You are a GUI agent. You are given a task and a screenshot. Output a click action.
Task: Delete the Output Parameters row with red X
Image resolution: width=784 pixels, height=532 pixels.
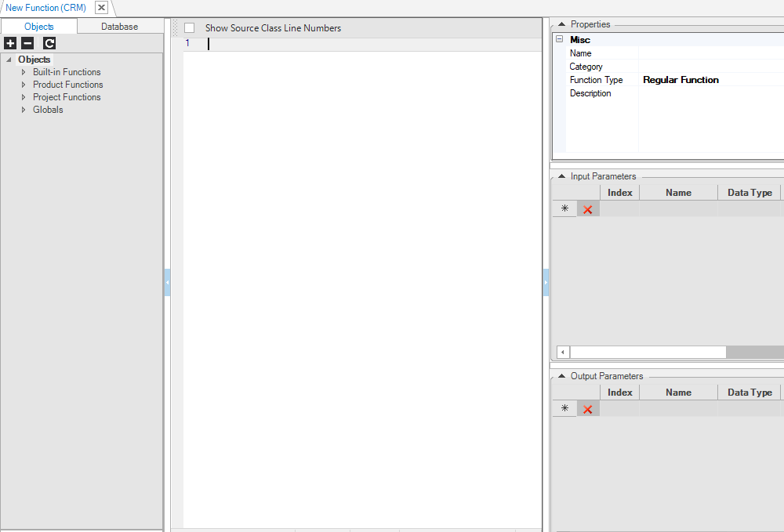click(x=588, y=409)
